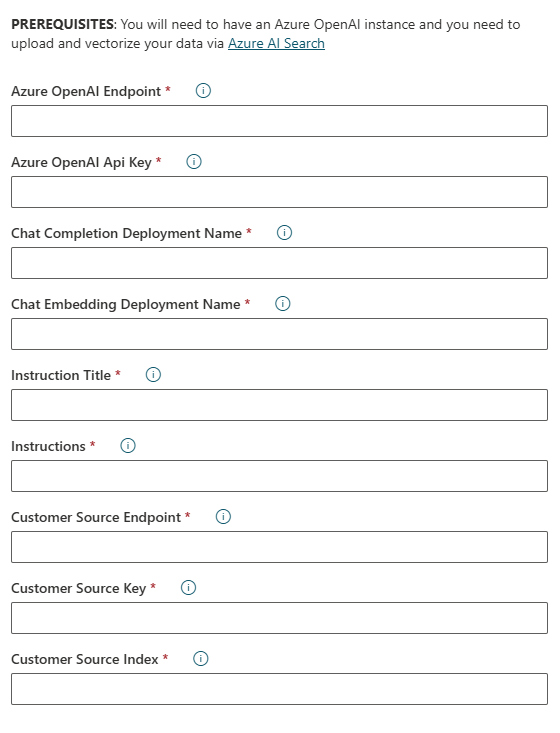This screenshot has width=560, height=733.
Task: Click the Chat Embedding Deployment Name field
Action: click(280, 334)
